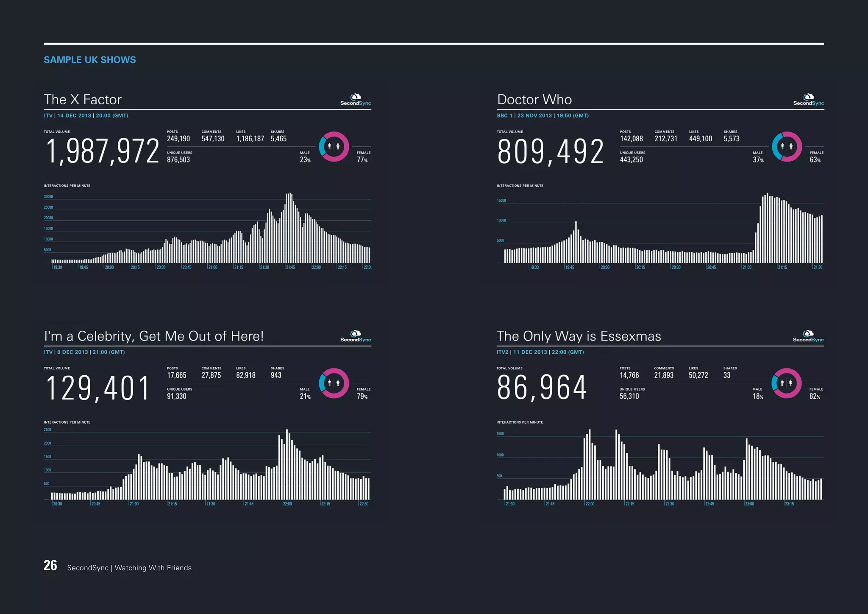Click the Doctor Who gender donut chart

point(787,147)
